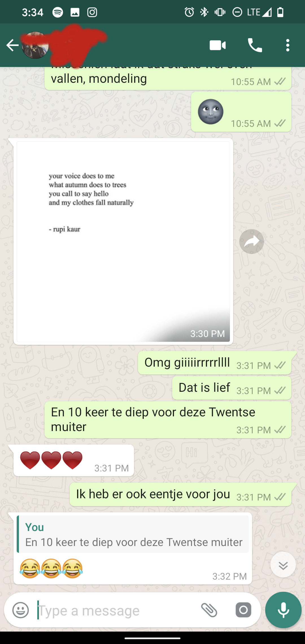Open the contact's profile picture
Viewport: 305px width, 644px height.
pos(35,45)
